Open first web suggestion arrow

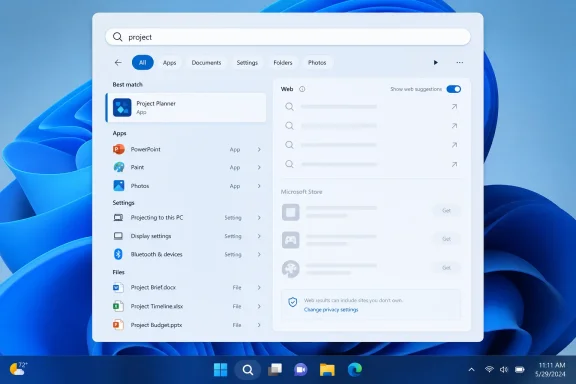454,107
